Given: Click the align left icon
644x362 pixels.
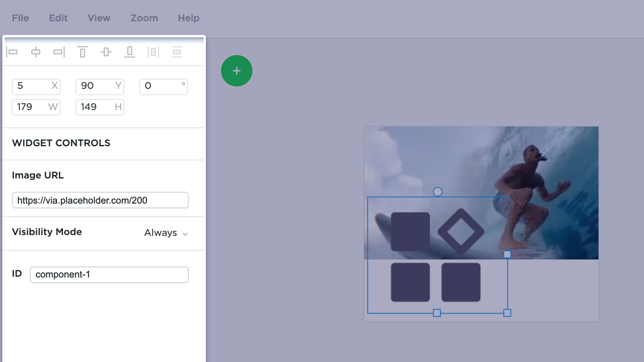Looking at the screenshot, I should 13,52.
